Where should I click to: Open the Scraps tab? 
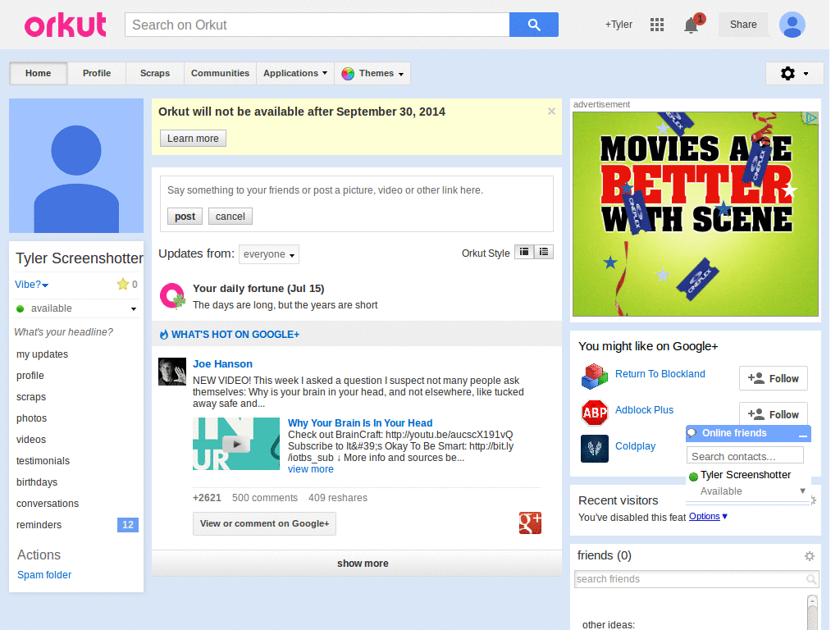pos(155,73)
